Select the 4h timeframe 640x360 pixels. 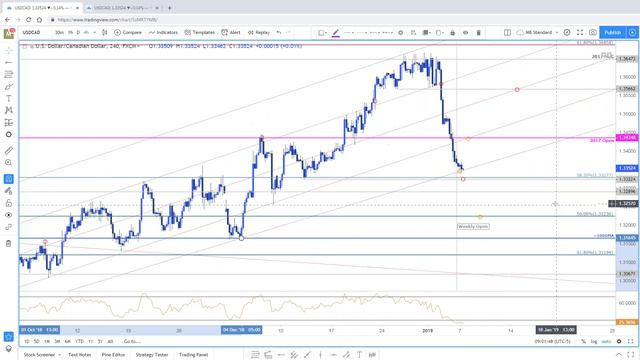point(86,32)
